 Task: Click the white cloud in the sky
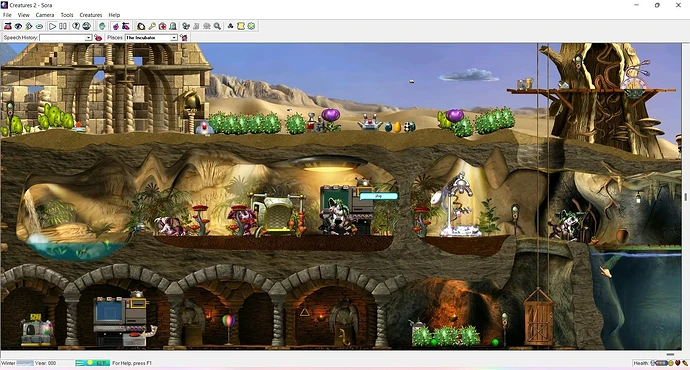coord(469,75)
